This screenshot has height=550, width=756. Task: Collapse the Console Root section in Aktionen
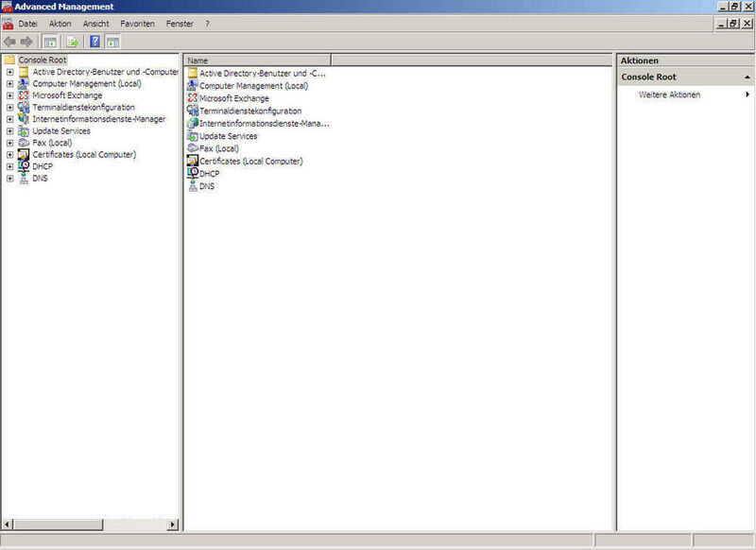[747, 77]
